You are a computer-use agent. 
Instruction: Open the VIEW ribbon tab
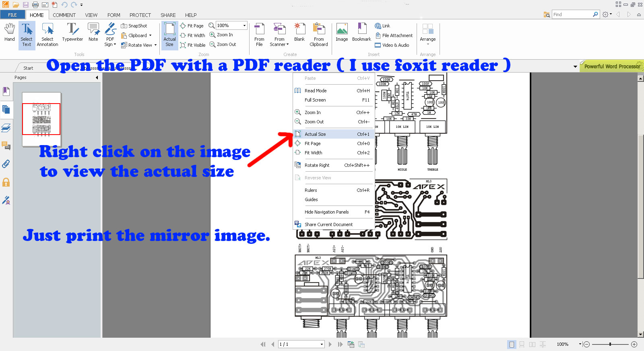coord(91,15)
